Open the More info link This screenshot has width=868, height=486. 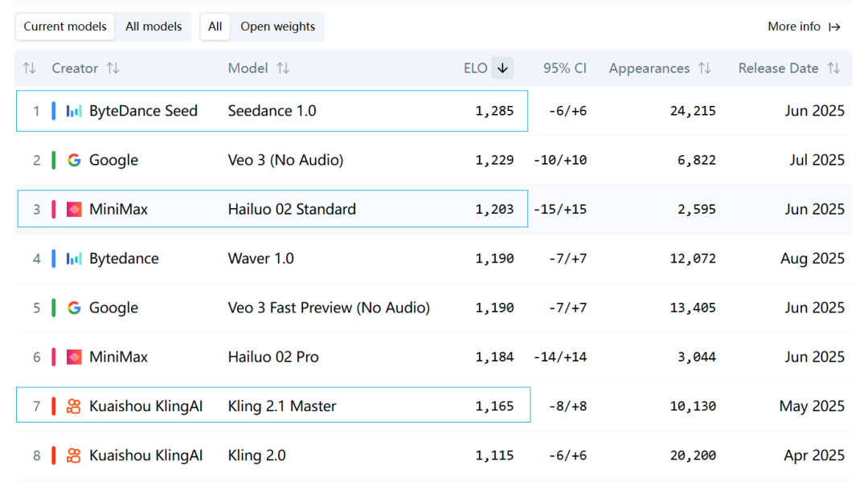tap(804, 27)
